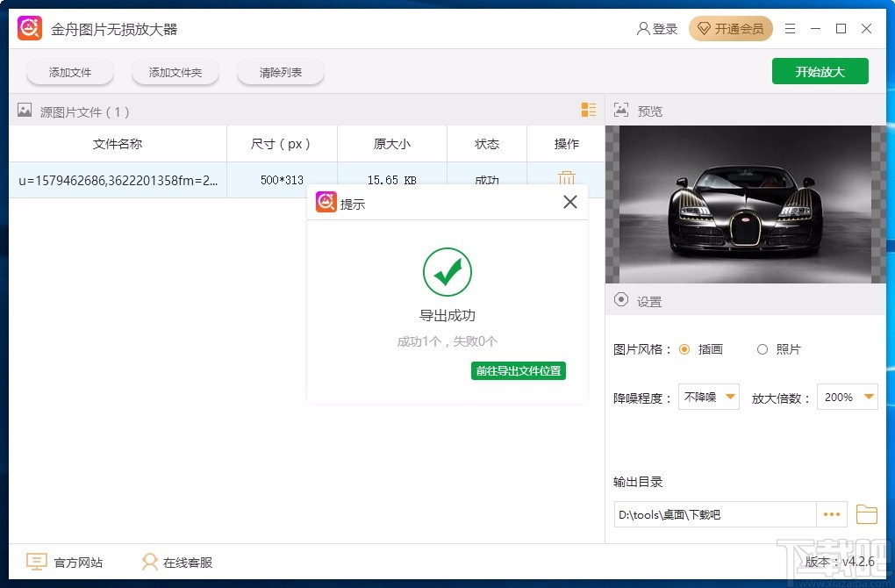Click 前往导出文件位置 in the success dialog

[x=518, y=370]
